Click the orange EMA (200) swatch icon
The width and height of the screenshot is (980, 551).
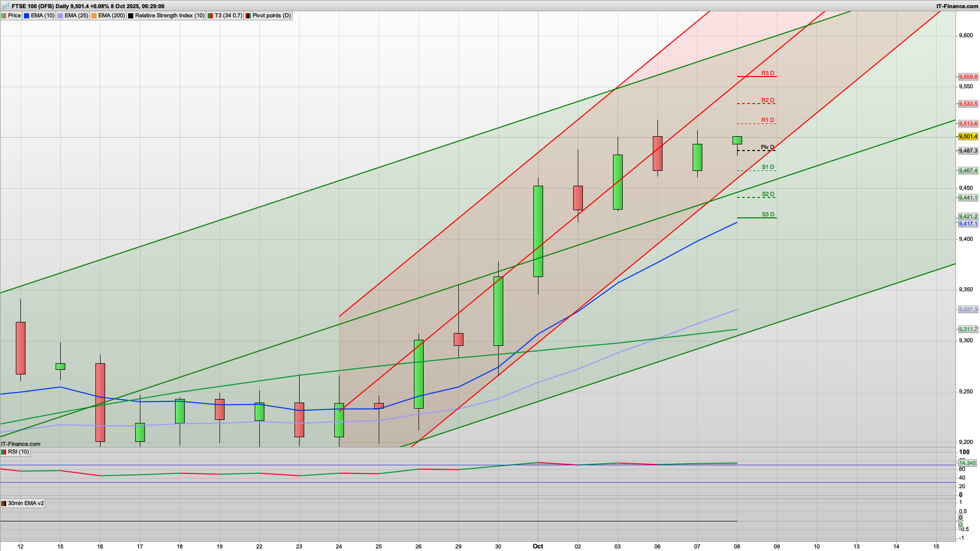(94, 16)
